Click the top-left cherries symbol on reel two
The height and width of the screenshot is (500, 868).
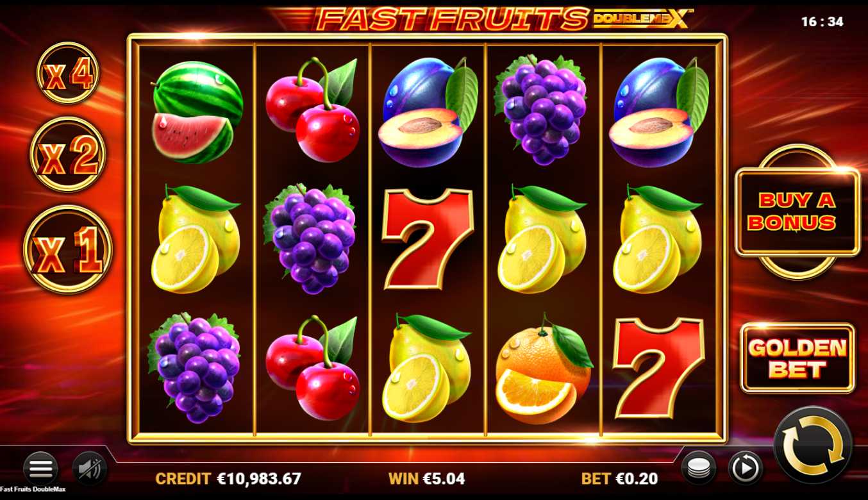pyautogui.click(x=312, y=110)
